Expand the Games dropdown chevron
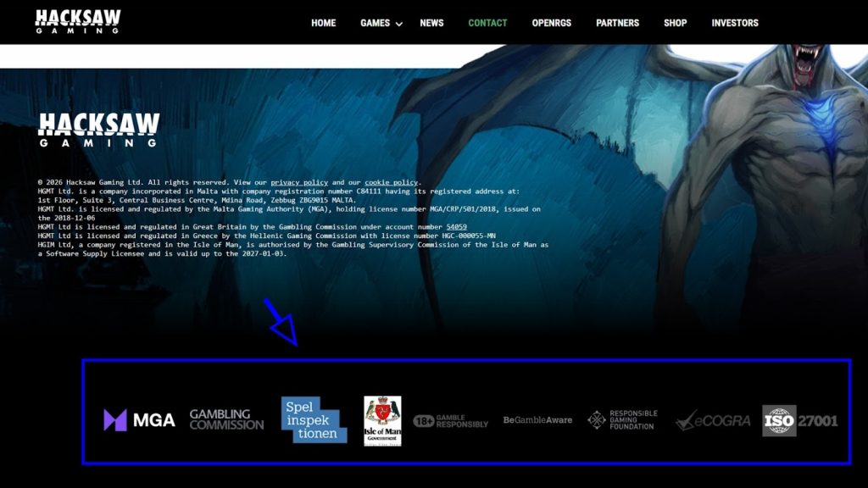 pyautogui.click(x=399, y=24)
